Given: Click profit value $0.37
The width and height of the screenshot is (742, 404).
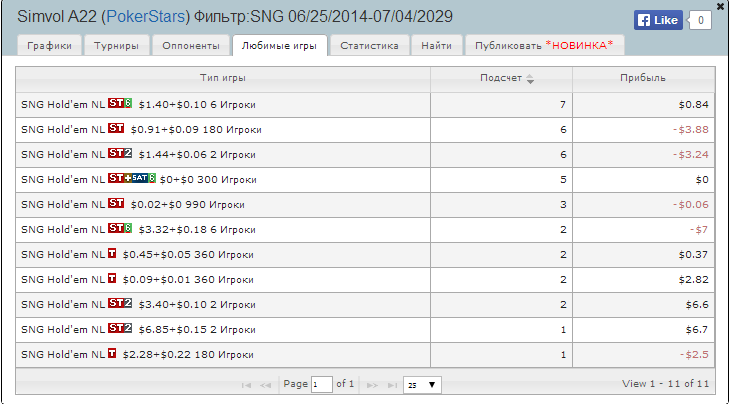Looking at the screenshot, I should [693, 255].
